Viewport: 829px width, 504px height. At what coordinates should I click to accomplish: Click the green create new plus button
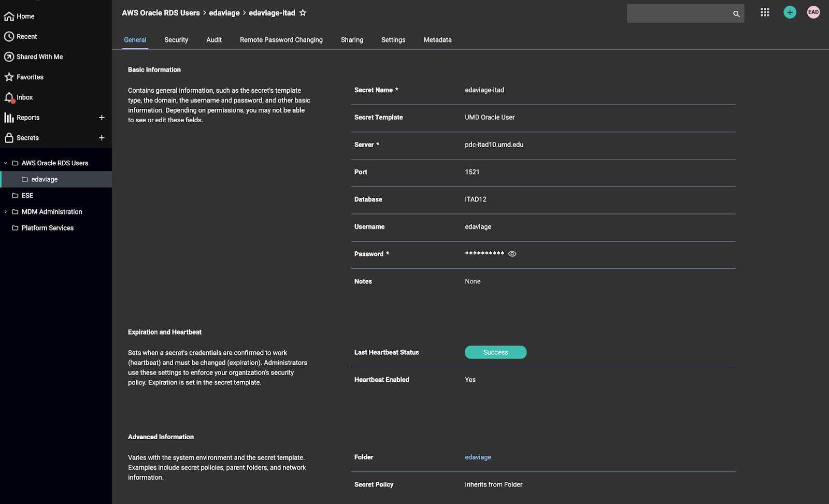790,12
